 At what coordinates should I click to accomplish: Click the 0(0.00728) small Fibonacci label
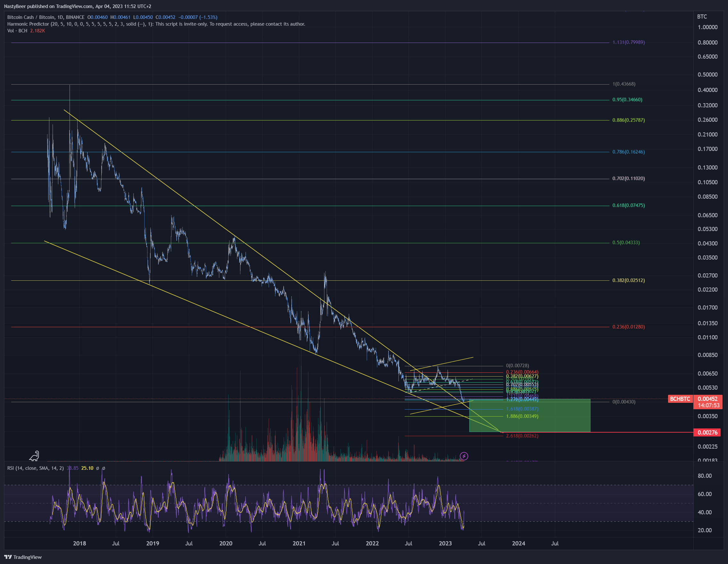(517, 365)
